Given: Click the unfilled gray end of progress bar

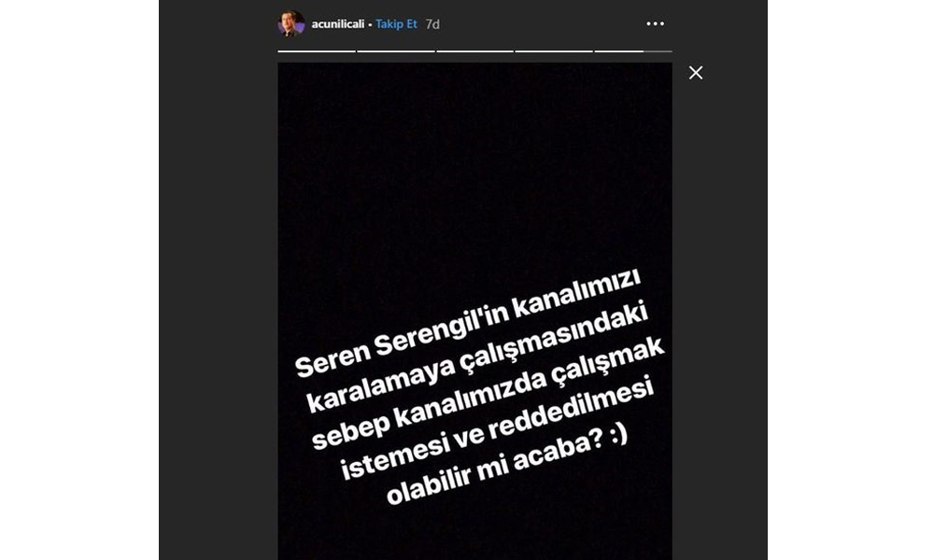Looking at the screenshot, I should pyautogui.click(x=658, y=51).
